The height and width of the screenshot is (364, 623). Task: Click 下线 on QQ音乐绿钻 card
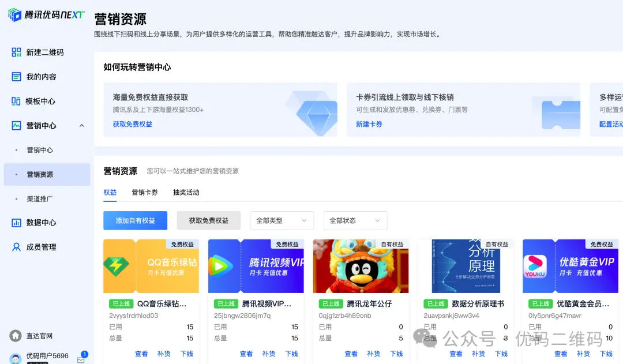(186, 354)
